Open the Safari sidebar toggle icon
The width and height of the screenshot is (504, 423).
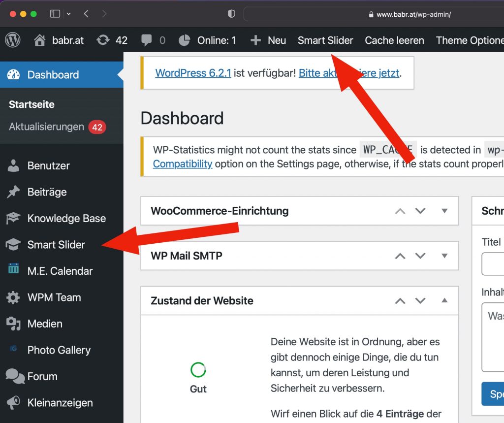tap(55, 14)
